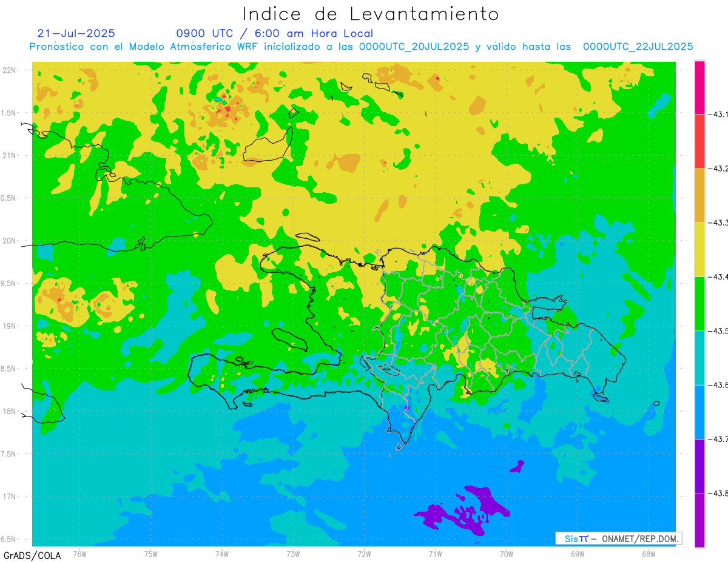
Task: Choose the violet bottom swatch below -43.8
Action: pos(699,520)
